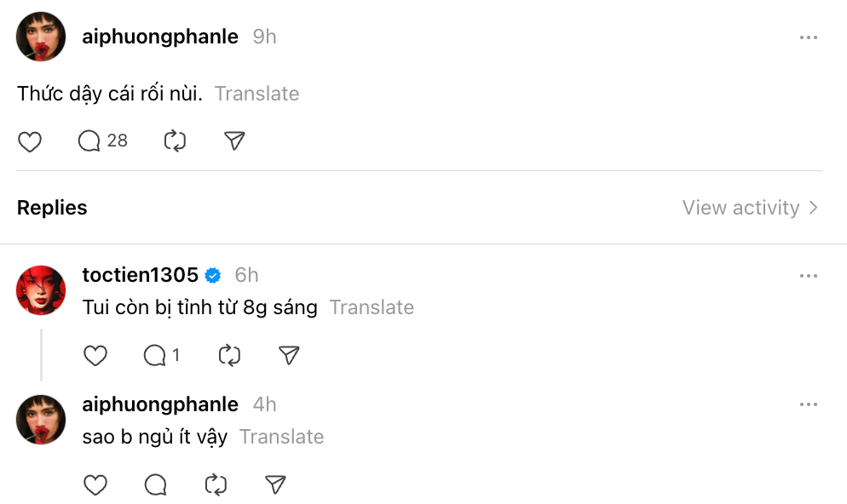Open more options menu for the main post
The width and height of the screenshot is (847, 504).
(x=809, y=37)
